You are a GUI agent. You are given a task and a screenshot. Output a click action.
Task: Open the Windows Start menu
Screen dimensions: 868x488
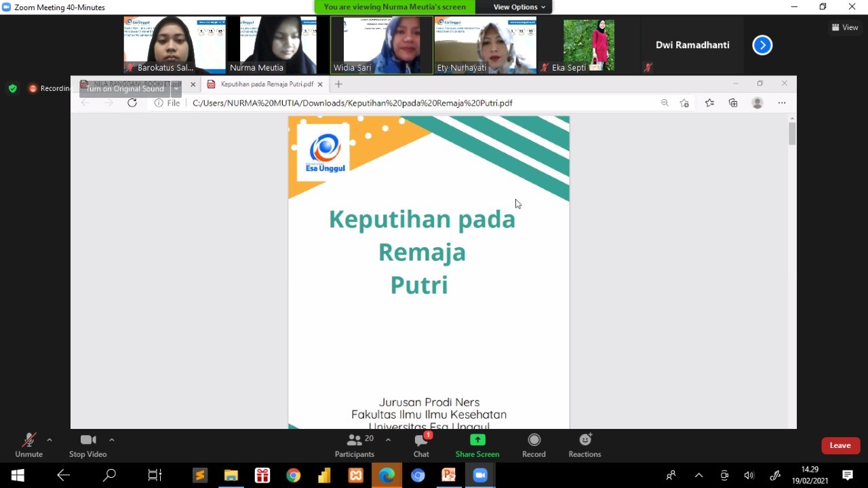pos(18,475)
